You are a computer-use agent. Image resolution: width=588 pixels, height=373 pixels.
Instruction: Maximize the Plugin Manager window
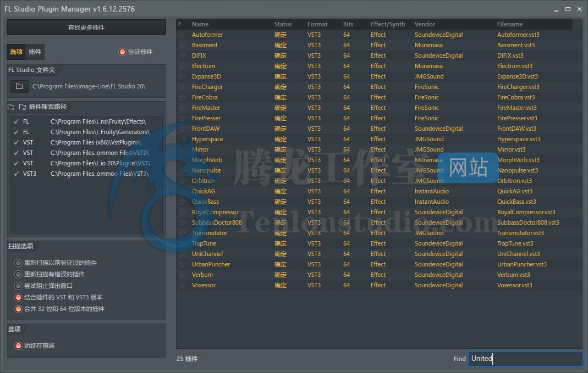(x=568, y=9)
